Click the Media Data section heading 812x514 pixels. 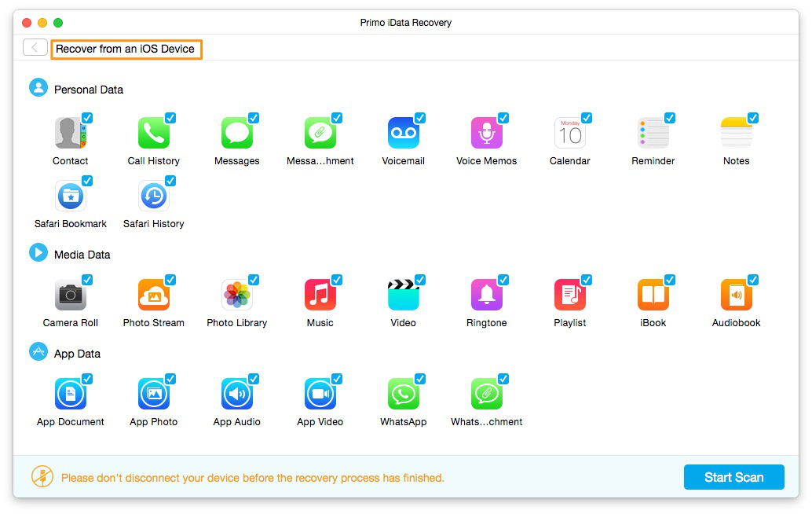[x=82, y=255]
